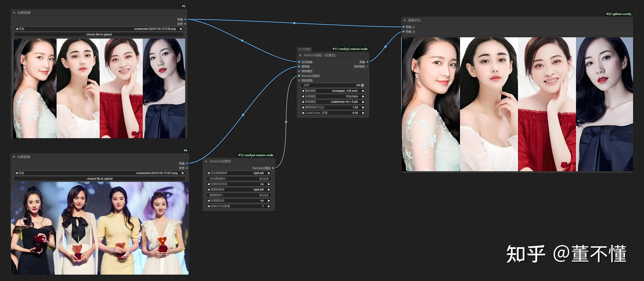644x281 pixels.
Task: Click the 面部模型 output port on ReActor换脸
Action: (367, 66)
